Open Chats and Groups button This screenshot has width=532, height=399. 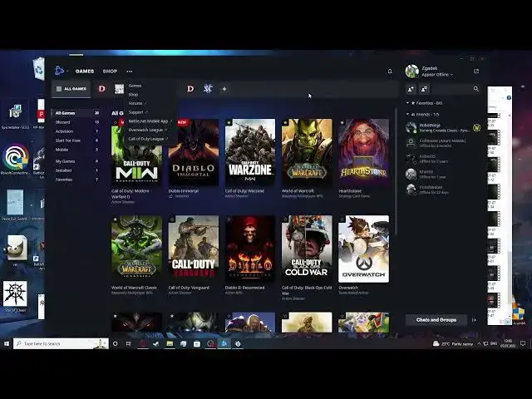click(x=436, y=320)
